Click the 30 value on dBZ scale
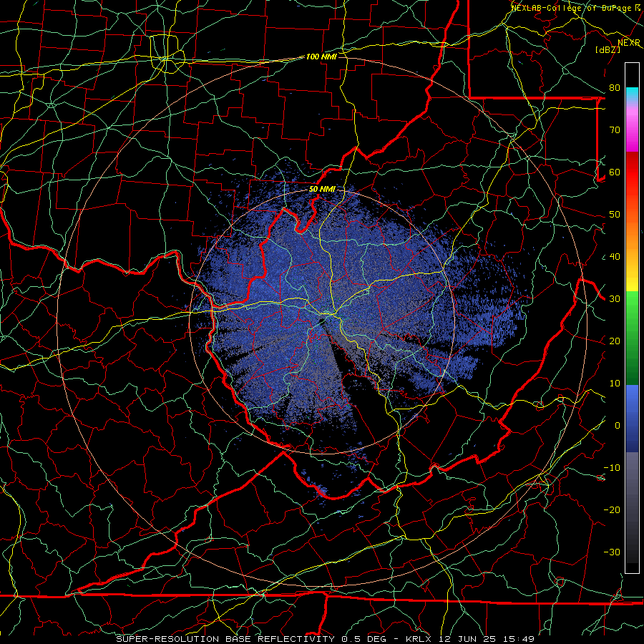 point(615,298)
